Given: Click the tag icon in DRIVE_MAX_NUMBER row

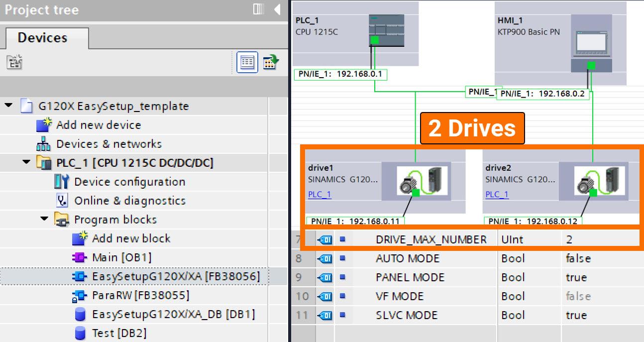Looking at the screenshot, I should pyautogui.click(x=325, y=239).
